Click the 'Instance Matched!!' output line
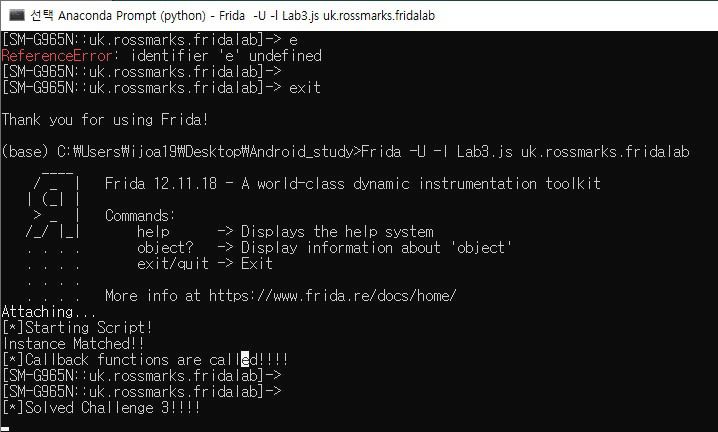This screenshot has height=432, width=718. click(73, 344)
